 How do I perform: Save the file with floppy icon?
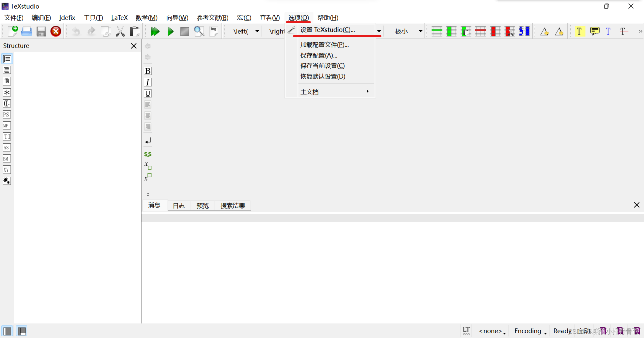point(41,31)
